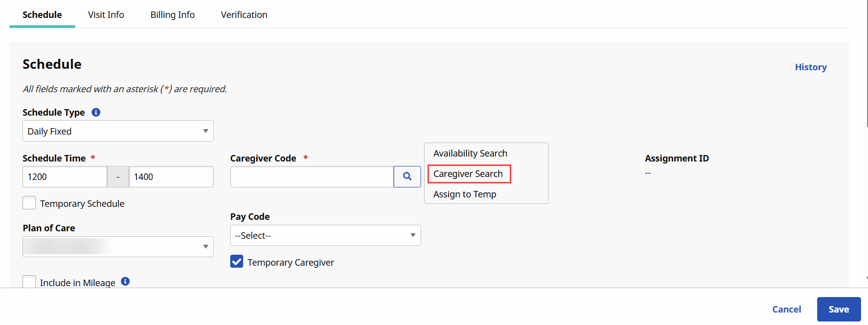The image size is (868, 325).
Task: Pick Assign to Temp option
Action: [464, 194]
